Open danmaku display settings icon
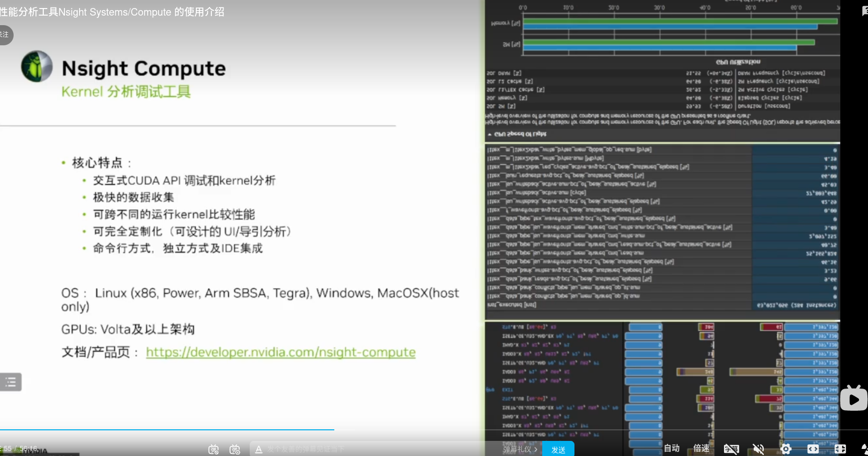Screen dimensions: 868x456 pos(235,449)
